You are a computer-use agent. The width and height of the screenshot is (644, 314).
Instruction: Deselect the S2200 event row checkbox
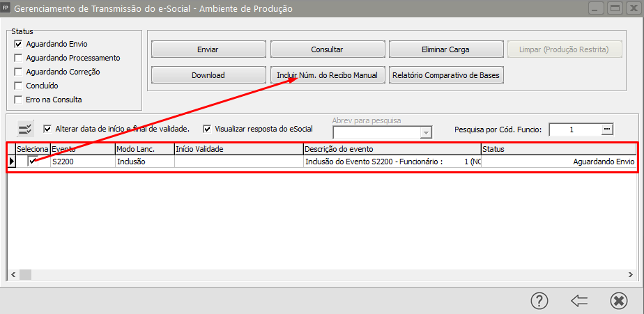(x=33, y=161)
